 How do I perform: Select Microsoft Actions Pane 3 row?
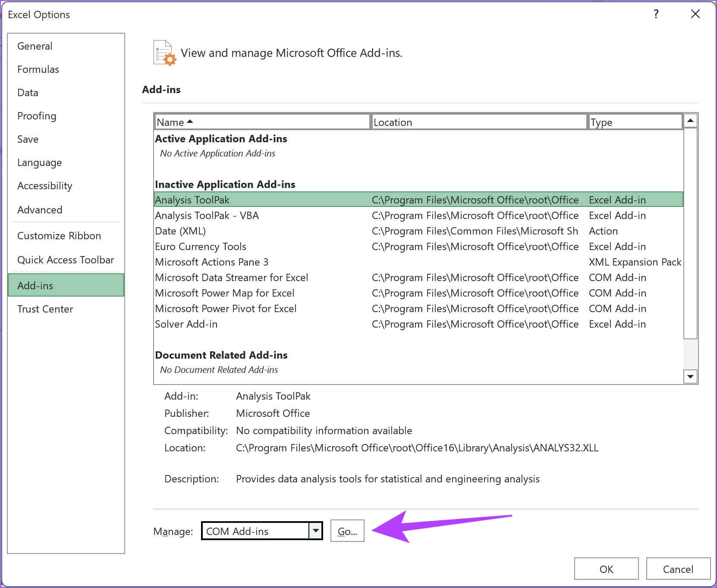418,262
